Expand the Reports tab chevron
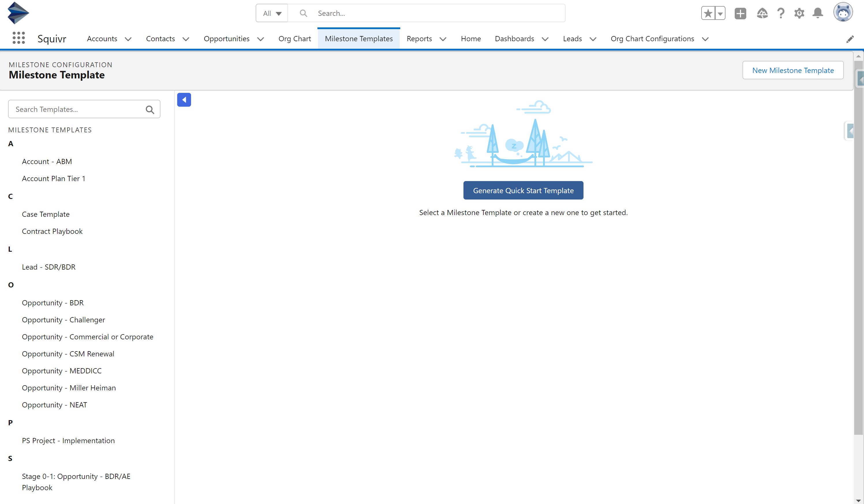Image resolution: width=864 pixels, height=504 pixels. pos(443,39)
